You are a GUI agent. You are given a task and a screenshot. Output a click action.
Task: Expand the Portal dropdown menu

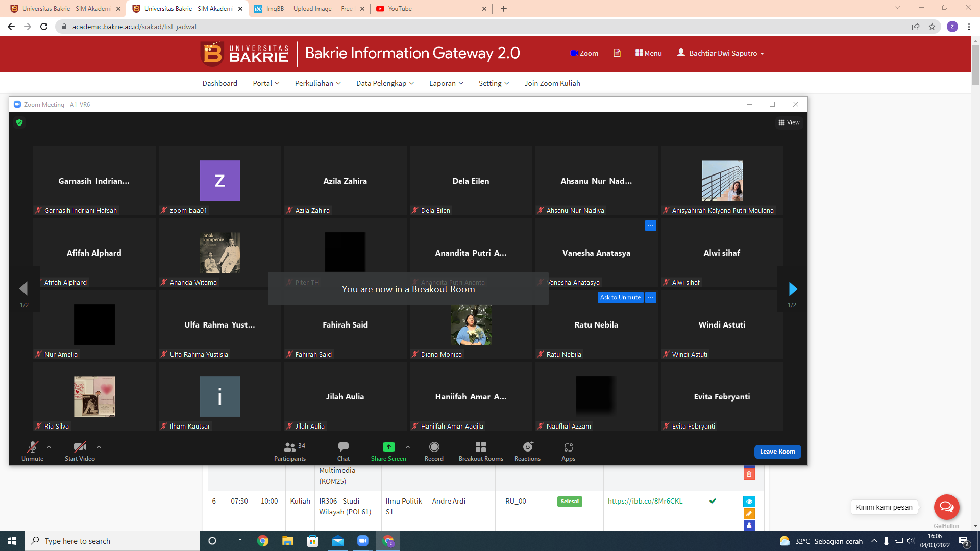point(266,83)
